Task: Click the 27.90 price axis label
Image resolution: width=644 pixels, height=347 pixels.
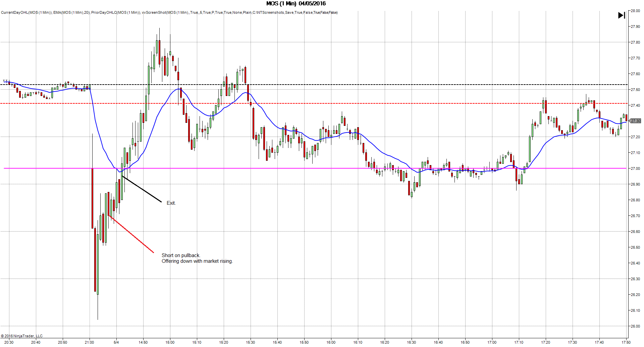Action: tap(635, 27)
